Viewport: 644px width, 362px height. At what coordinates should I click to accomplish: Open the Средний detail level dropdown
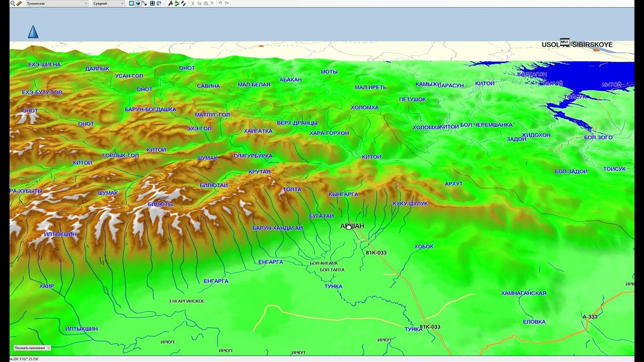pos(109,4)
